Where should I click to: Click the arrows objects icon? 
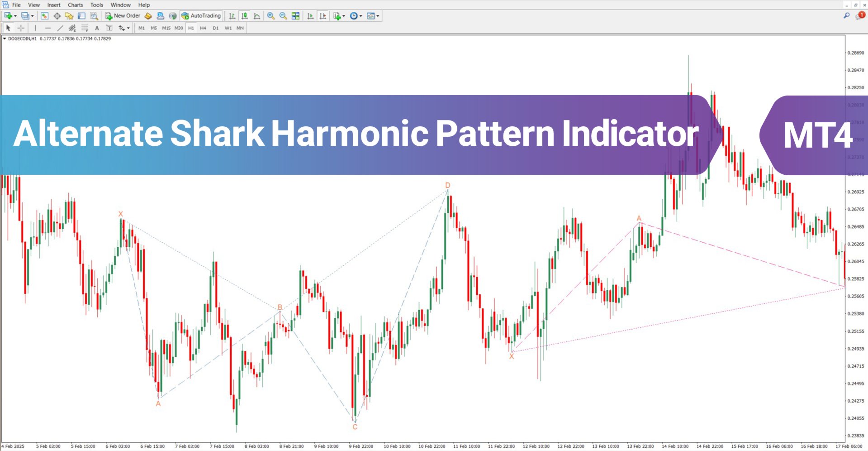pos(121,28)
